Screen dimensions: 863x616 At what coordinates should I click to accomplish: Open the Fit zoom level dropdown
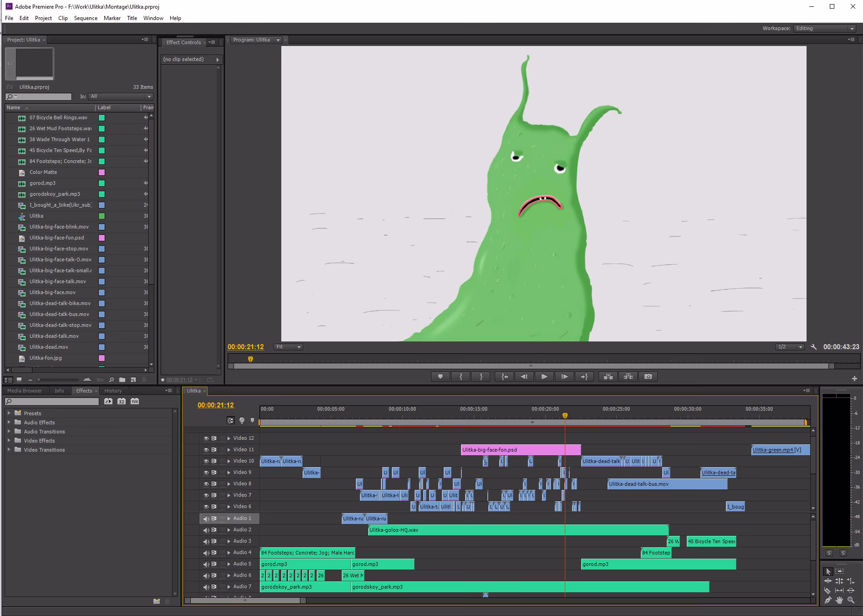point(288,347)
